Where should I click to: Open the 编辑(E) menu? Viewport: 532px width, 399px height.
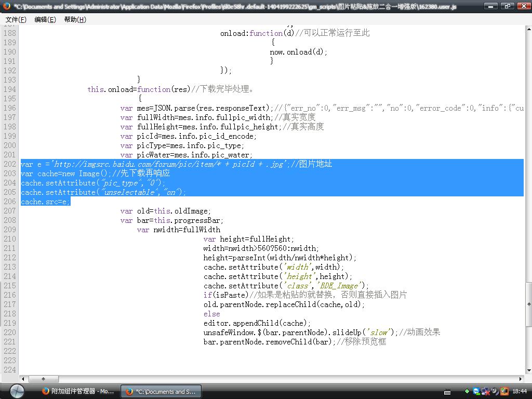pos(45,20)
